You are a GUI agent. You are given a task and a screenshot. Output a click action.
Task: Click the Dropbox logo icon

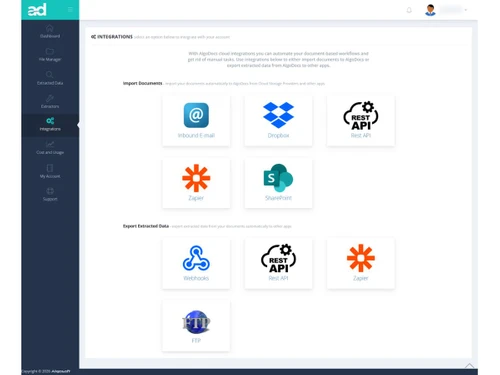click(x=278, y=115)
